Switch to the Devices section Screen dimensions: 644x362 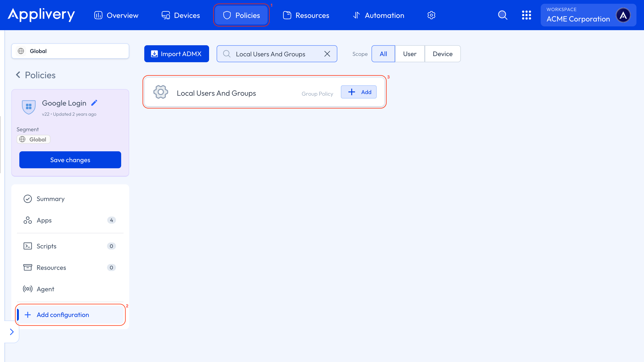[x=181, y=15]
